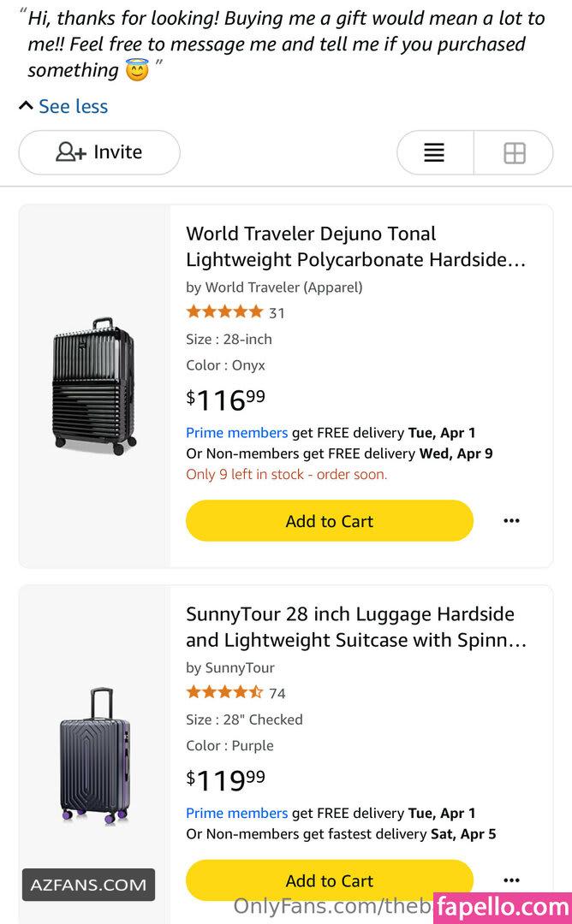The width and height of the screenshot is (572, 924).
Task: Click the 31 reviews count
Action: [277, 313]
